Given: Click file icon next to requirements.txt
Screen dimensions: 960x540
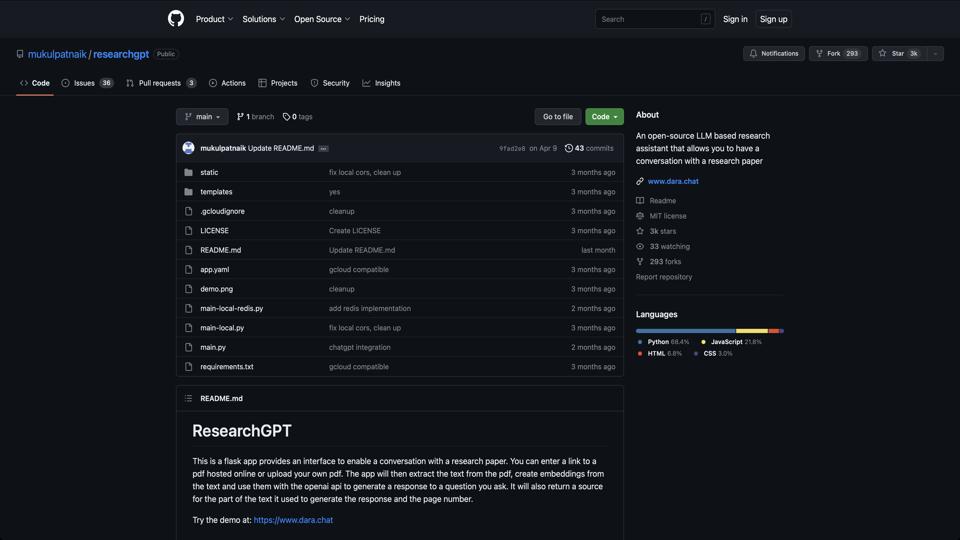Looking at the screenshot, I should [189, 367].
